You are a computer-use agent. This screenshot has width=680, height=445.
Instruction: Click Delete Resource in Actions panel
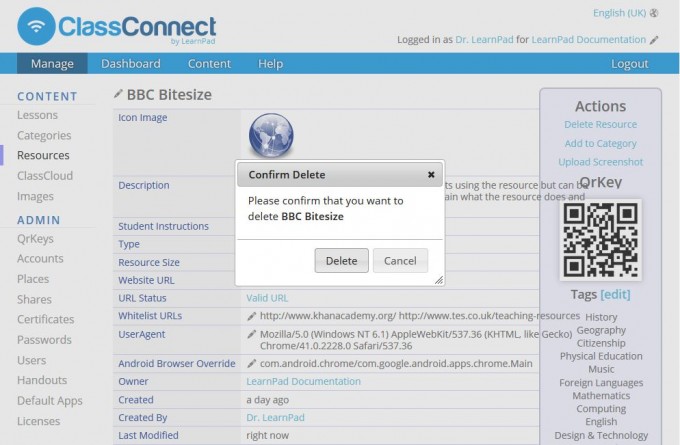click(600, 124)
